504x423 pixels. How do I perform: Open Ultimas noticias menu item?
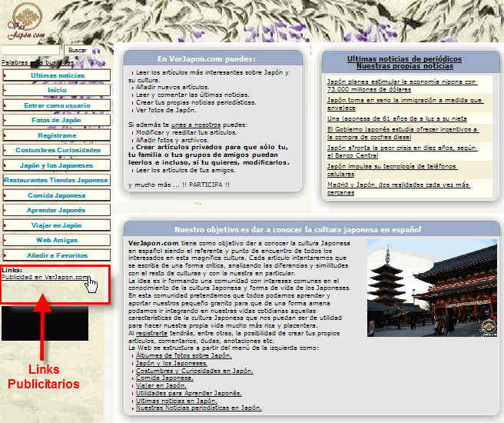click(57, 75)
